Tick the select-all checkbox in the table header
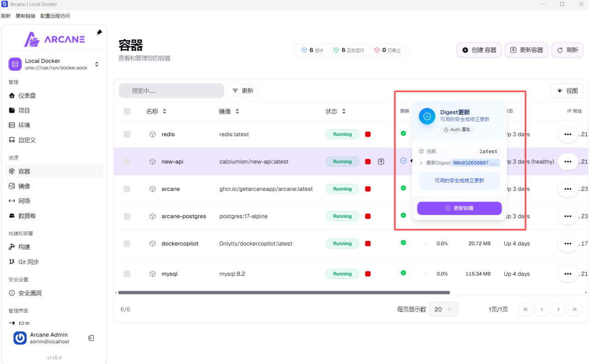 (x=127, y=111)
